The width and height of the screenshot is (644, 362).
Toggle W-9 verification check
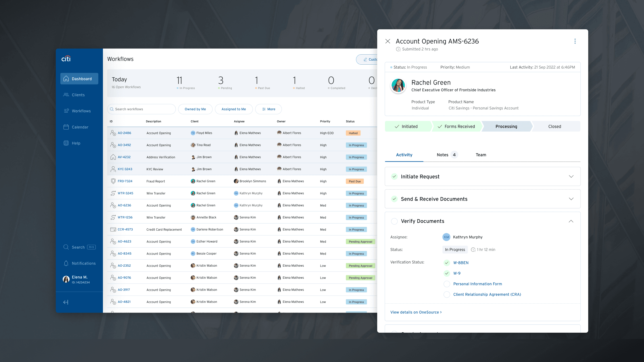[x=447, y=273]
